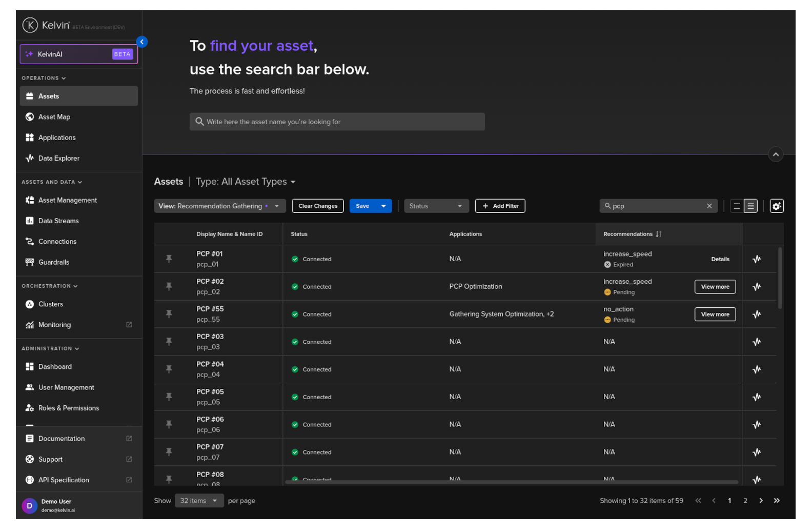
Task: Open data explorer icon for PCP #55 row
Action: 756,315
